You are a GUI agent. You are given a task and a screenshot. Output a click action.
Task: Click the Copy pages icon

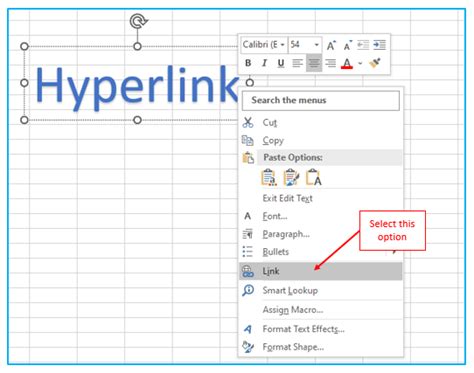[x=247, y=141]
